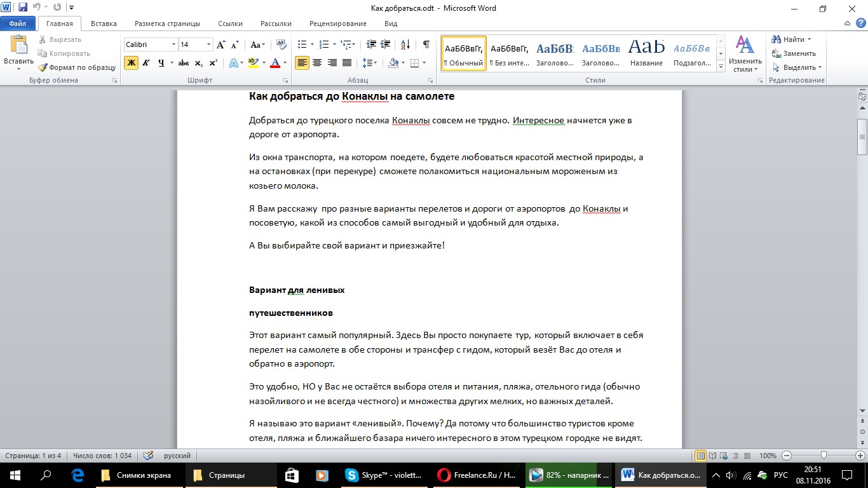
Task: Click the Число слов word count
Action: [102, 456]
